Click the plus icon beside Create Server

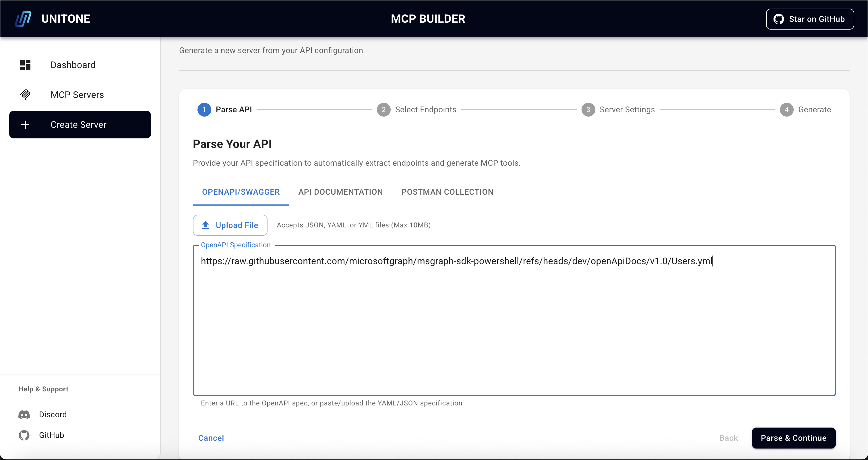(x=25, y=125)
